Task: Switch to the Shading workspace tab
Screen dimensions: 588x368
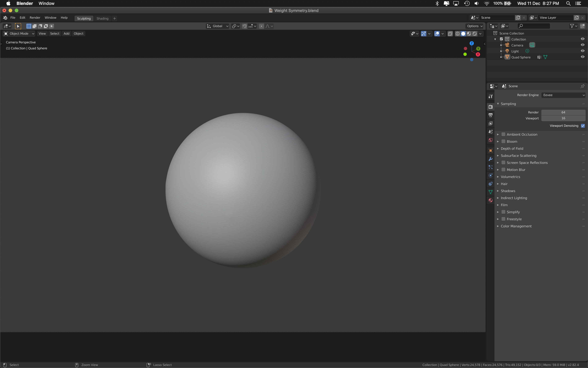Action: 102,19
